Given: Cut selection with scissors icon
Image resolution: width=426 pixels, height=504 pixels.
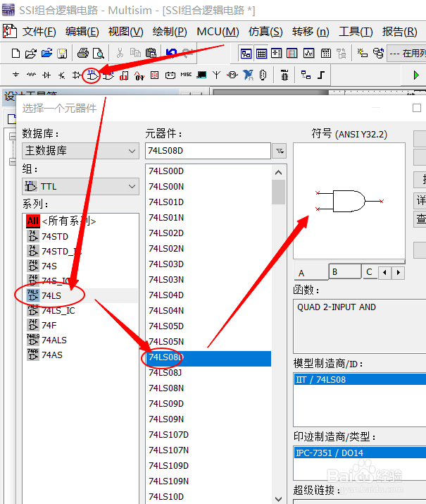Looking at the screenshot, I should (x=120, y=53).
